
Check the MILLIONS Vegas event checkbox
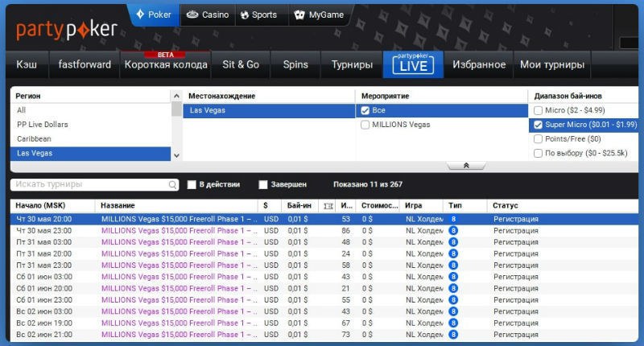(x=365, y=125)
